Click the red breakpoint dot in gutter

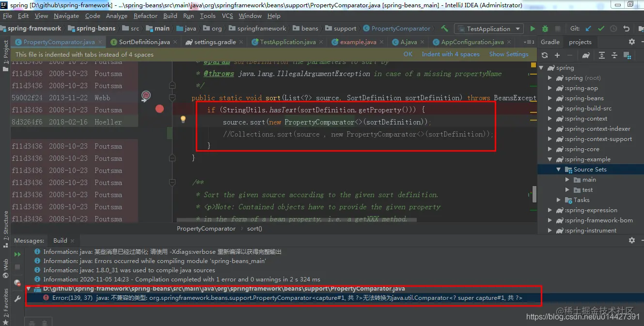[159, 109]
